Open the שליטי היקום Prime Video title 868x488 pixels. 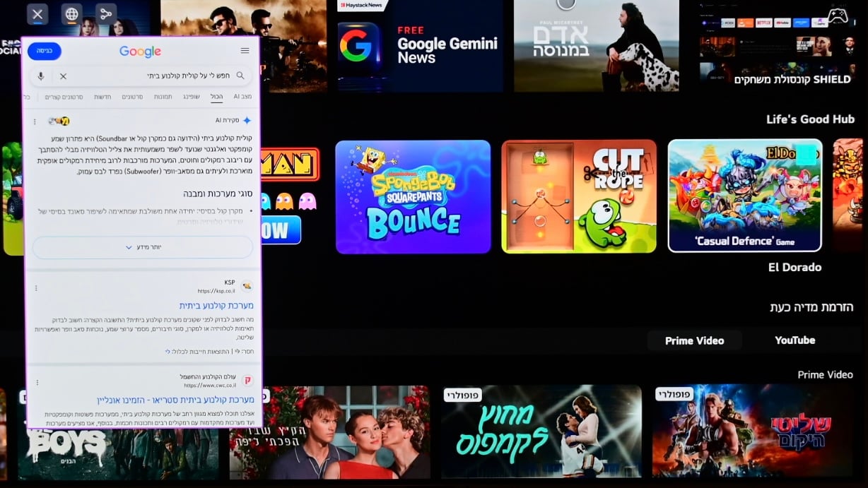(752, 432)
